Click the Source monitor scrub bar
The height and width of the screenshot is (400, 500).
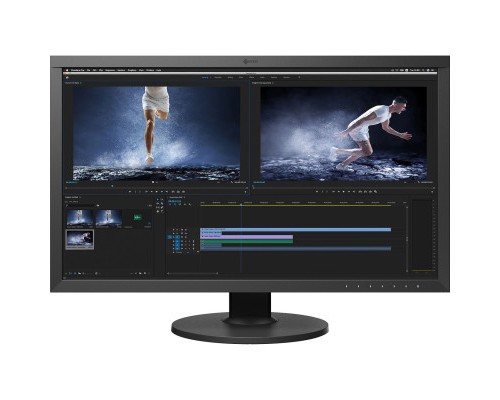156,188
